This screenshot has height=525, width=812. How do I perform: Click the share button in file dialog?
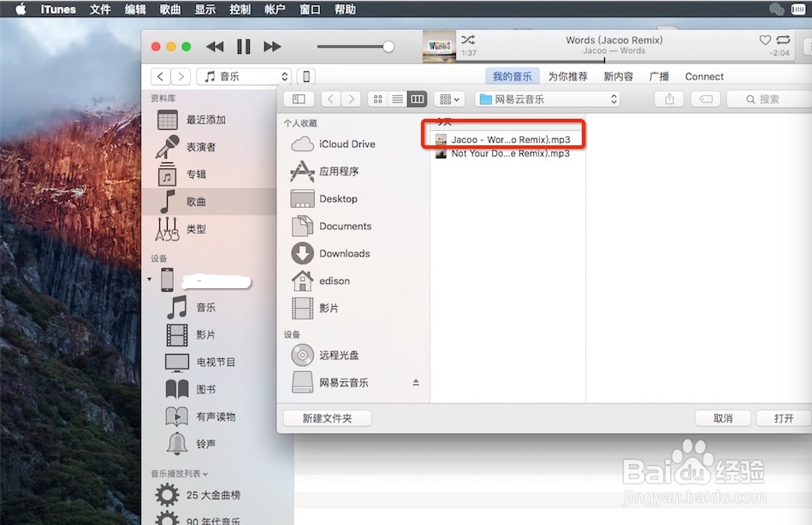(669, 99)
